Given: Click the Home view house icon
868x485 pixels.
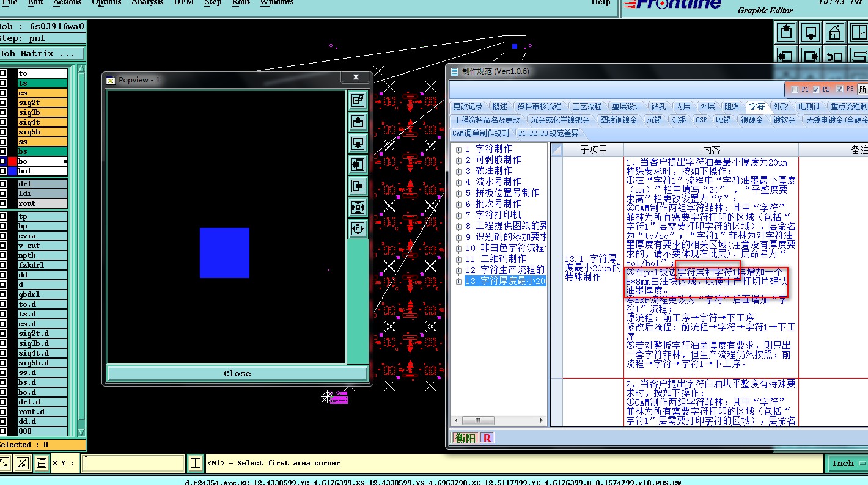Looking at the screenshot, I should [x=834, y=32].
